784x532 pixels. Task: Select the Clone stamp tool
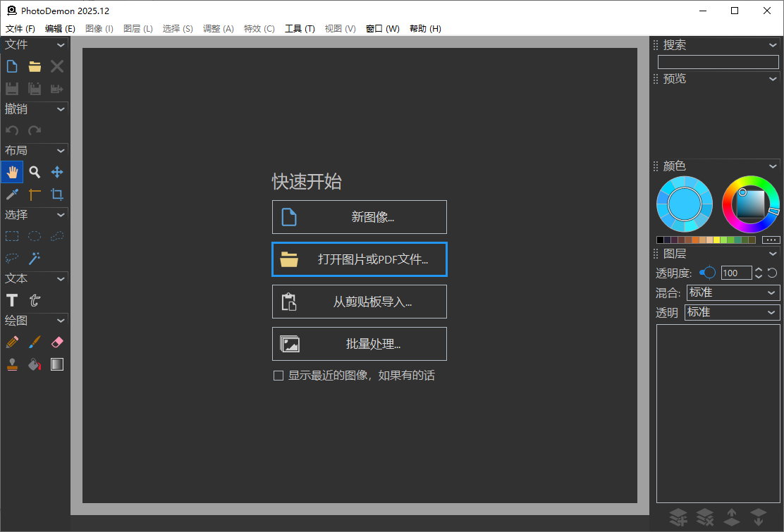(x=12, y=364)
